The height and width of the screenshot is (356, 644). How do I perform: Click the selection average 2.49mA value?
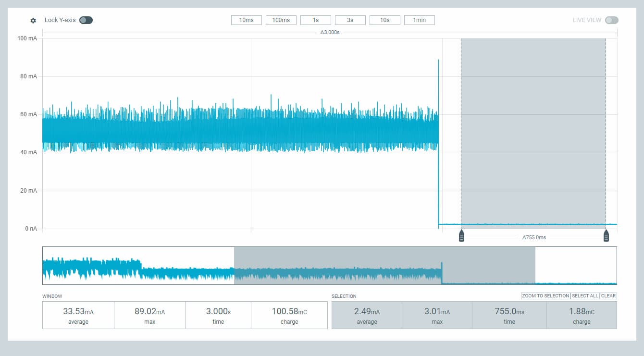click(367, 311)
